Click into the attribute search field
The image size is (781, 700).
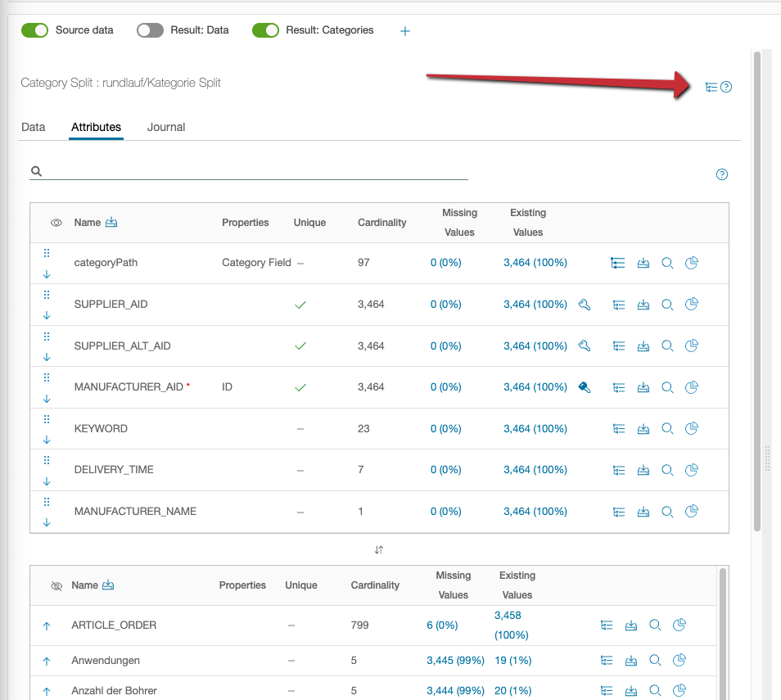254,172
